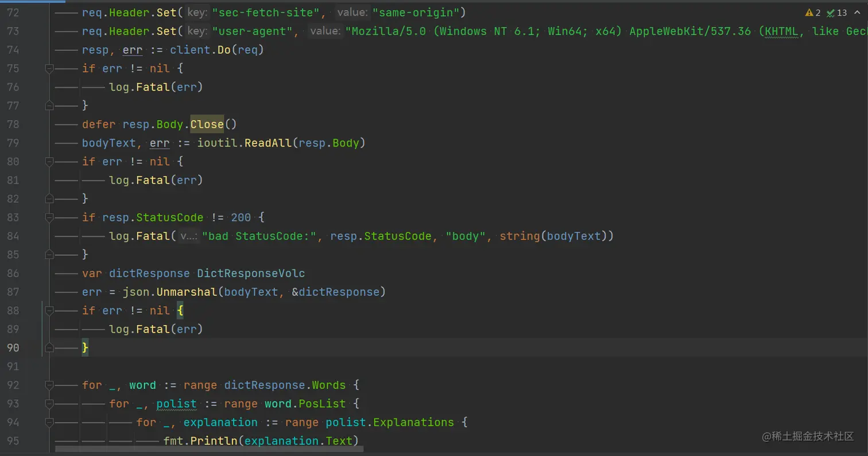This screenshot has width=868, height=456.
Task: Click line number 86 in the gutter
Action: tap(13, 273)
